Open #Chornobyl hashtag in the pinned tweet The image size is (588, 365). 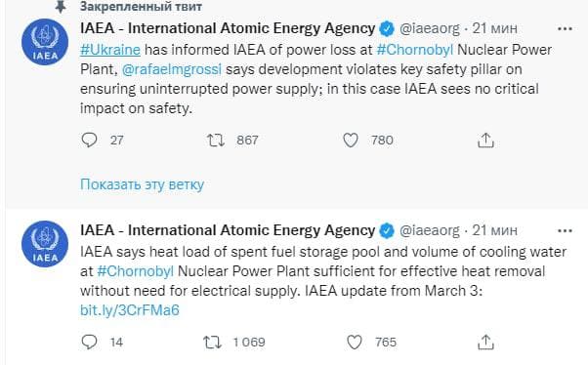pyautogui.click(x=415, y=50)
